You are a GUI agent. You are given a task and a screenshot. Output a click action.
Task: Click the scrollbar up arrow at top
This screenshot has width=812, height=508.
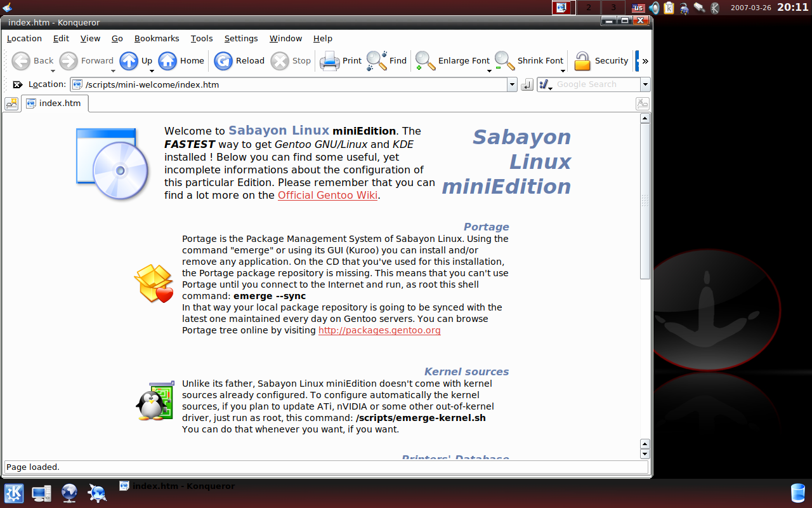tap(645, 118)
